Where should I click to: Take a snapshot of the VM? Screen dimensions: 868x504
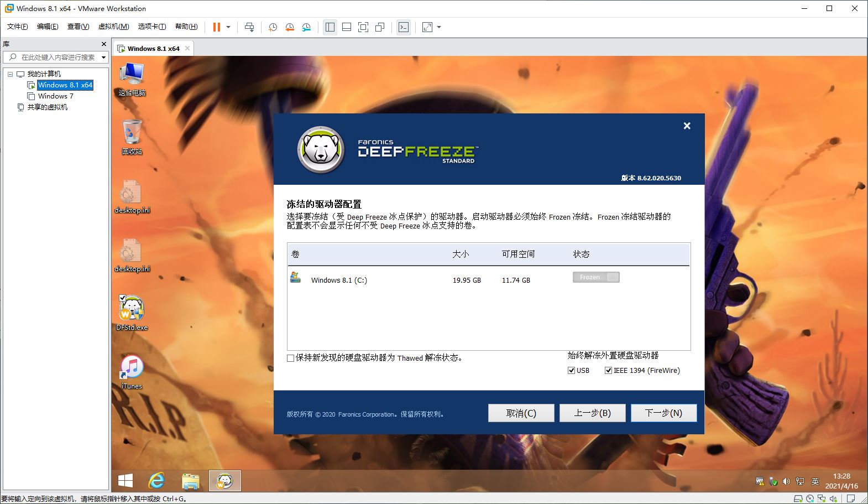pyautogui.click(x=273, y=27)
